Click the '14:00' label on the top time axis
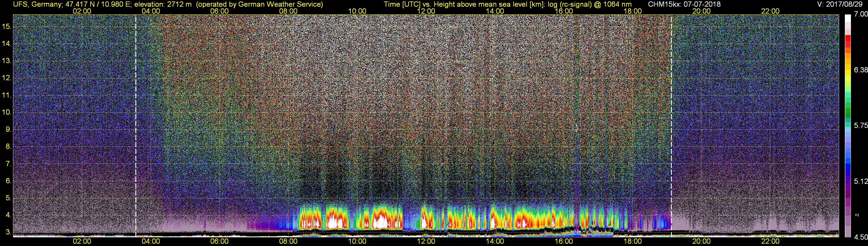This screenshot has height=246, width=868. point(495,11)
